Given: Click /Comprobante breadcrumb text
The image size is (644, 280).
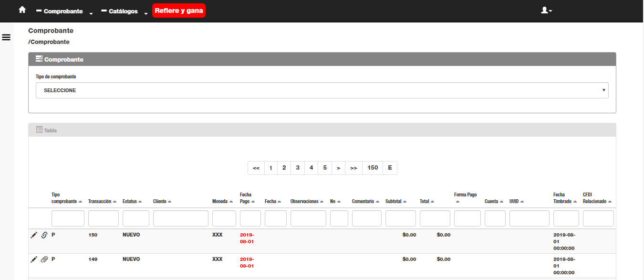Looking at the screenshot, I should click(49, 42).
